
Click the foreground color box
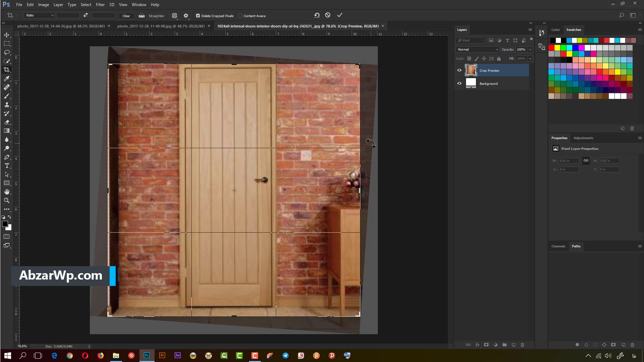click(x=5, y=224)
